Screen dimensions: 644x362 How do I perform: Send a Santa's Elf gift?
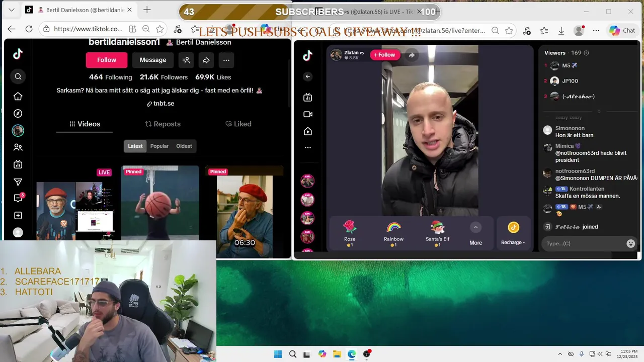[437, 233]
